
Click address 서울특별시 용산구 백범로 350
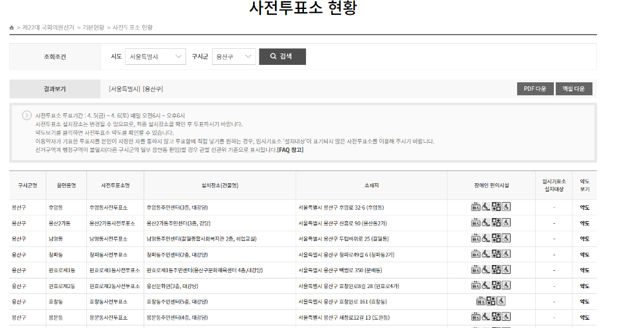tap(340, 270)
